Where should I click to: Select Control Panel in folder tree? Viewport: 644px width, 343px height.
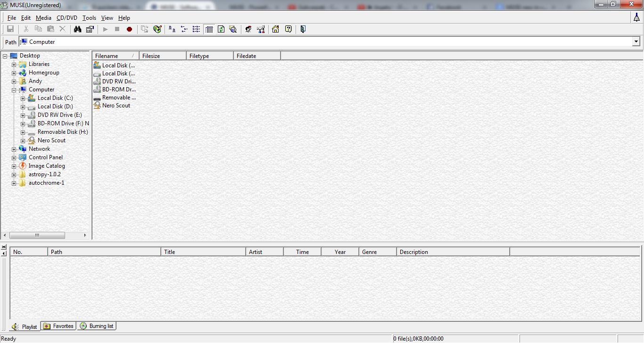coord(45,157)
